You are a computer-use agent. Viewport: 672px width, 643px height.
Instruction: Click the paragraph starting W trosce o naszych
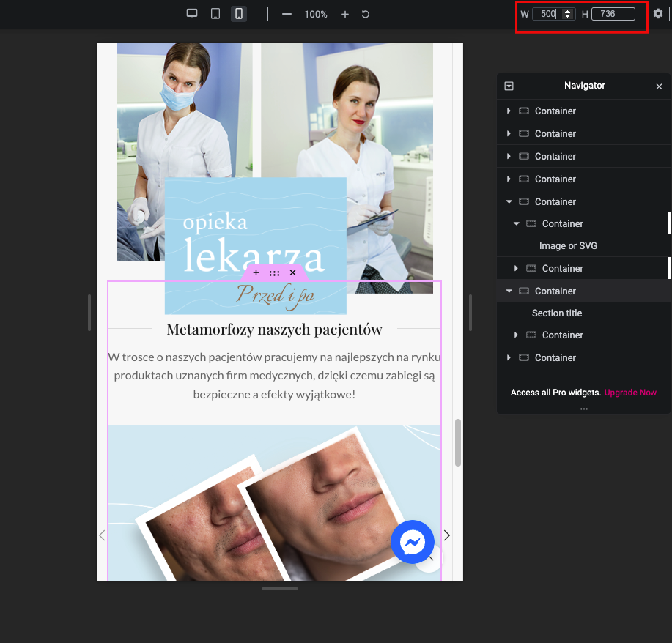point(274,376)
